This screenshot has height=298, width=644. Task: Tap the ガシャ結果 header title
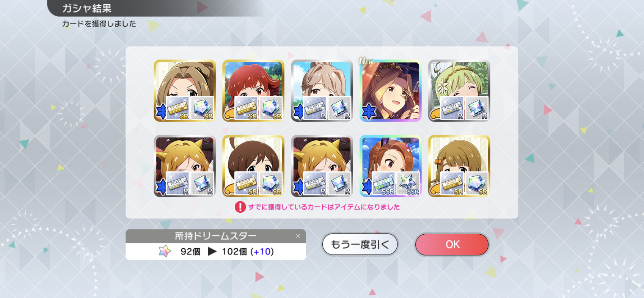[87, 8]
